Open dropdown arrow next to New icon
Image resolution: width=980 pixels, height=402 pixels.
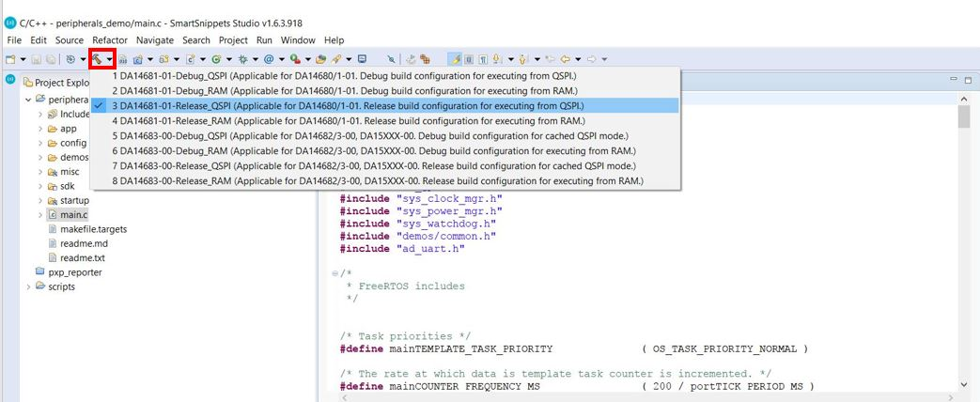[23, 59]
